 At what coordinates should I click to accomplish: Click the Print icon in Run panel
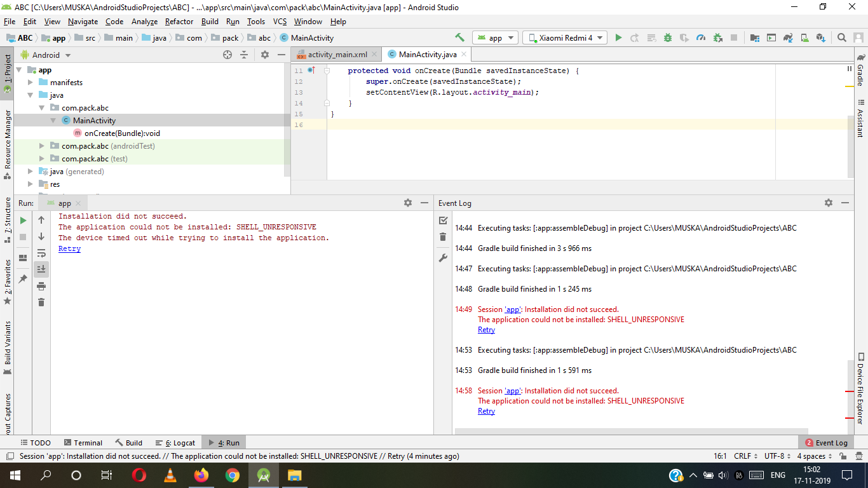[x=41, y=286]
